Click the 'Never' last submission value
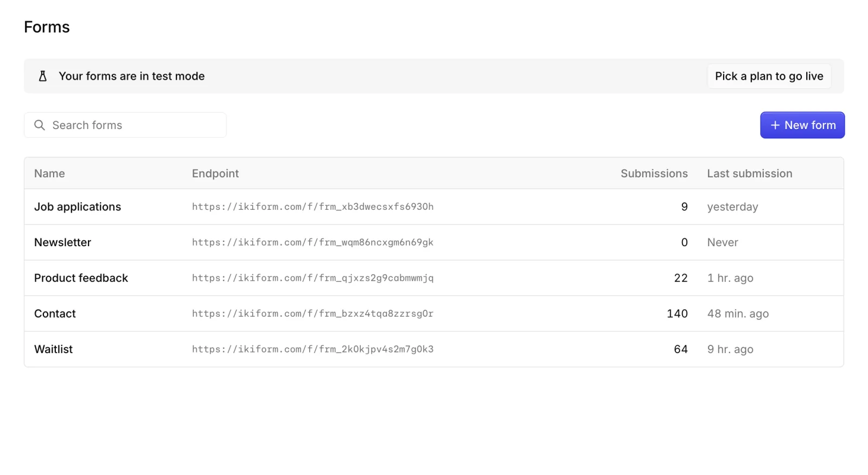Image resolution: width=868 pixels, height=475 pixels. 723,242
